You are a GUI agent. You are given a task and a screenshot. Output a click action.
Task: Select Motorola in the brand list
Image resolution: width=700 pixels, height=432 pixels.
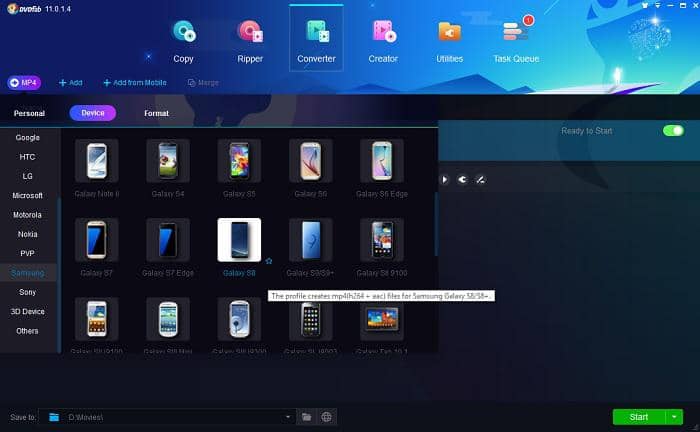pos(28,215)
